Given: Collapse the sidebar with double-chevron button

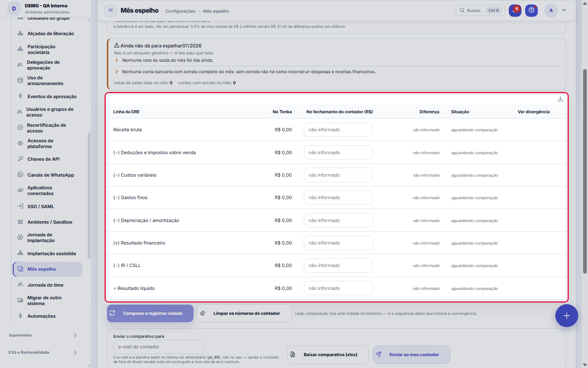Looking at the screenshot, I should [110, 10].
